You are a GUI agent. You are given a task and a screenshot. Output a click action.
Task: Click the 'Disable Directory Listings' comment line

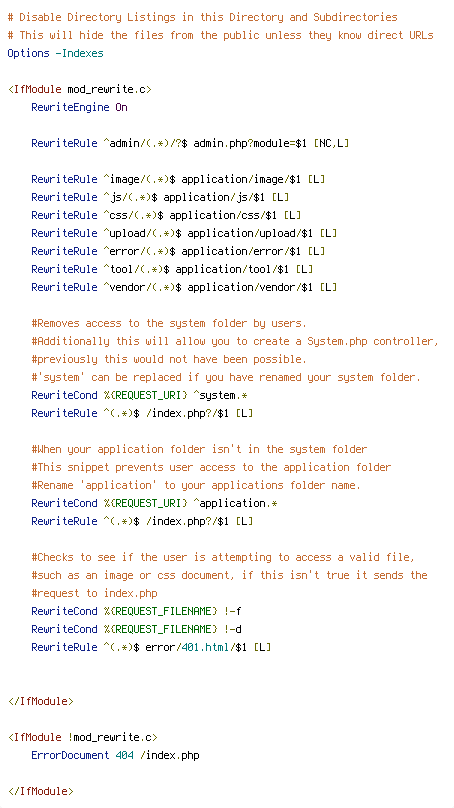coord(203,17)
